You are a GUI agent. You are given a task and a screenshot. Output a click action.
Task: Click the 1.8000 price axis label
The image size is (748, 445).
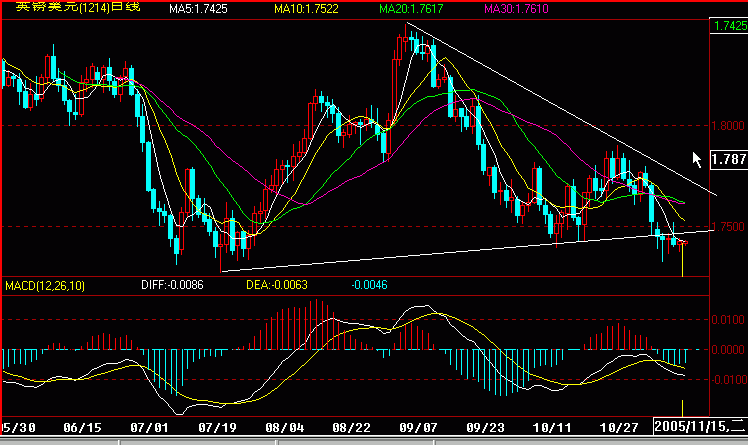[728, 126]
